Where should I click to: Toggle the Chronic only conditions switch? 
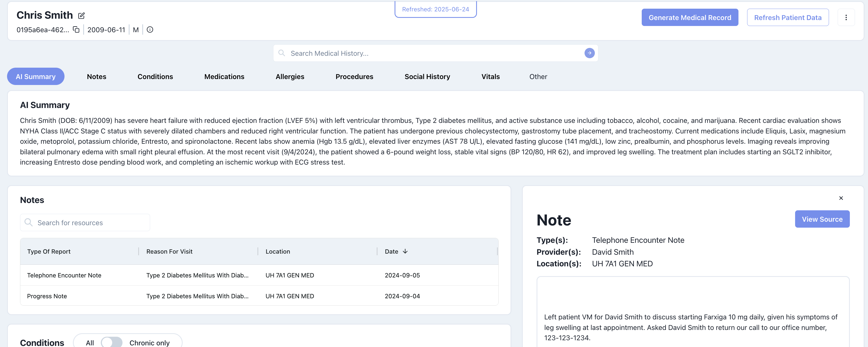pos(112,342)
